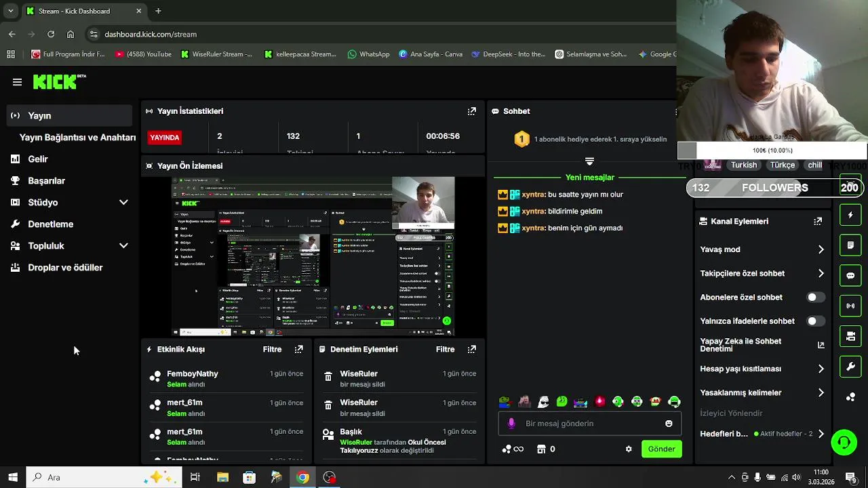Image resolution: width=868 pixels, height=488 pixels.
Task: Open the Hedefleri active goals row
Action: point(762,434)
